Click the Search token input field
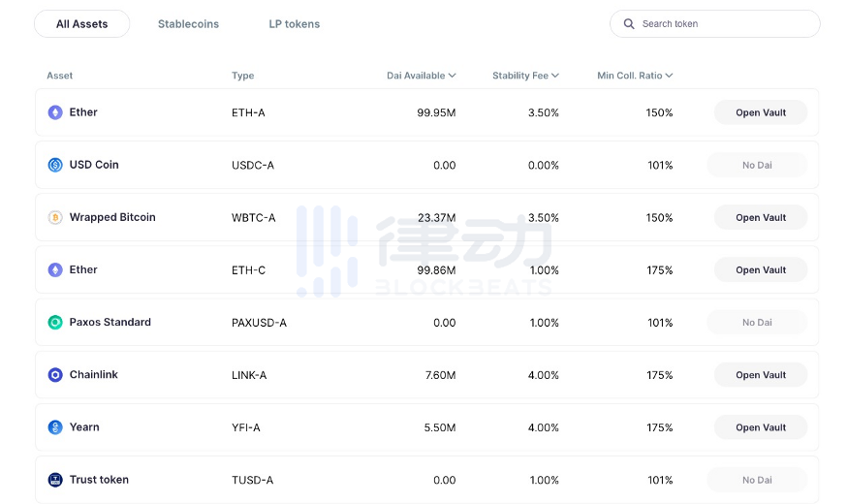Screen dimensions: 848x504 [x=722, y=24]
